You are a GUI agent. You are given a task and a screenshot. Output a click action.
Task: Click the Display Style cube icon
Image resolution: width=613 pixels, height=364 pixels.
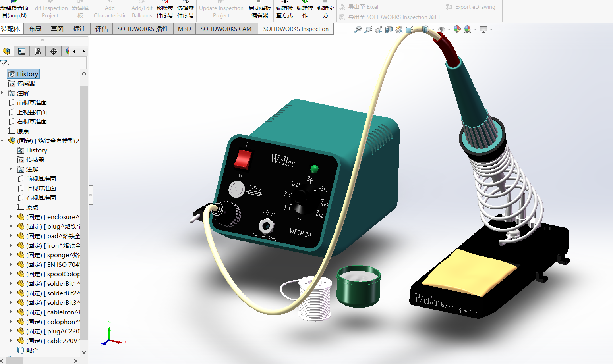(425, 29)
